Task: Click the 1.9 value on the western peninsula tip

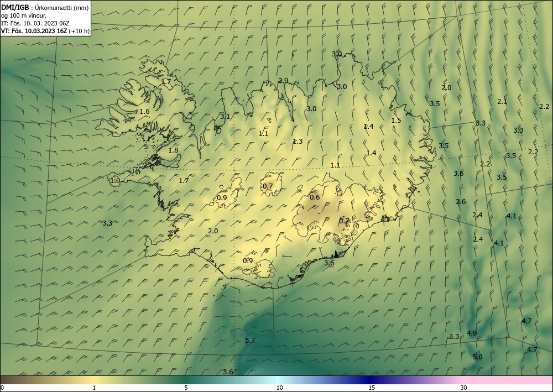Action: pyautogui.click(x=116, y=181)
